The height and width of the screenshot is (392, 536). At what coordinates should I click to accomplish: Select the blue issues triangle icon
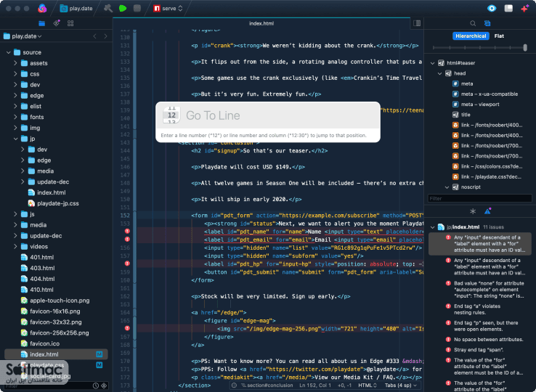click(x=488, y=211)
